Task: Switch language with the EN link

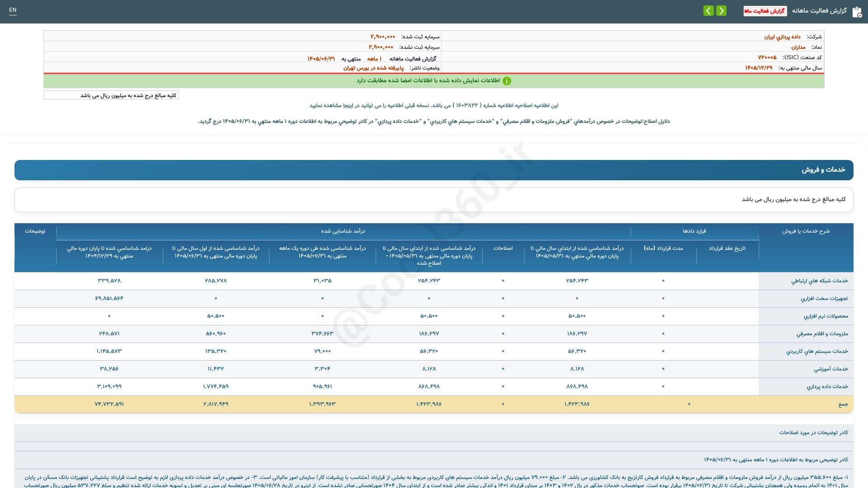Action: coord(13,10)
